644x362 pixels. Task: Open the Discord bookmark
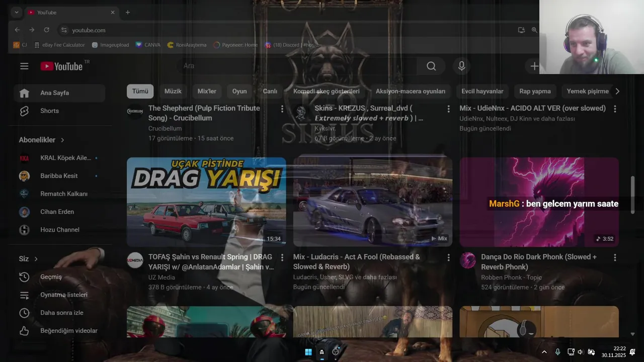coord(292,45)
